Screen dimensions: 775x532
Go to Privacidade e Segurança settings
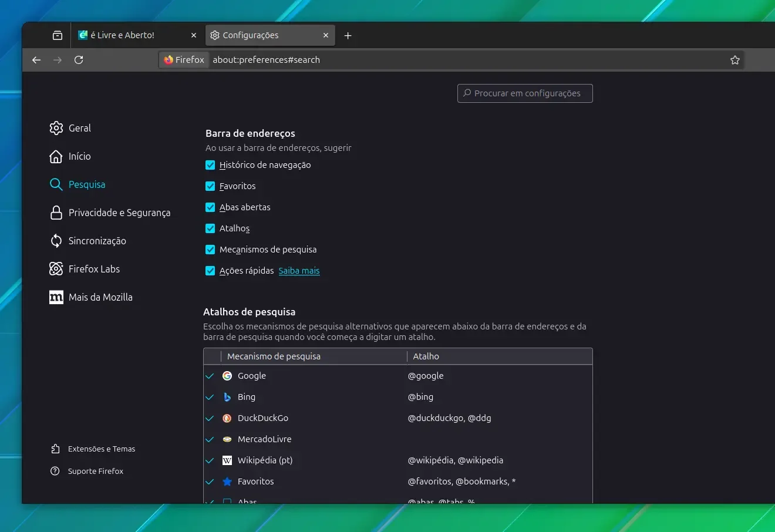click(x=119, y=213)
